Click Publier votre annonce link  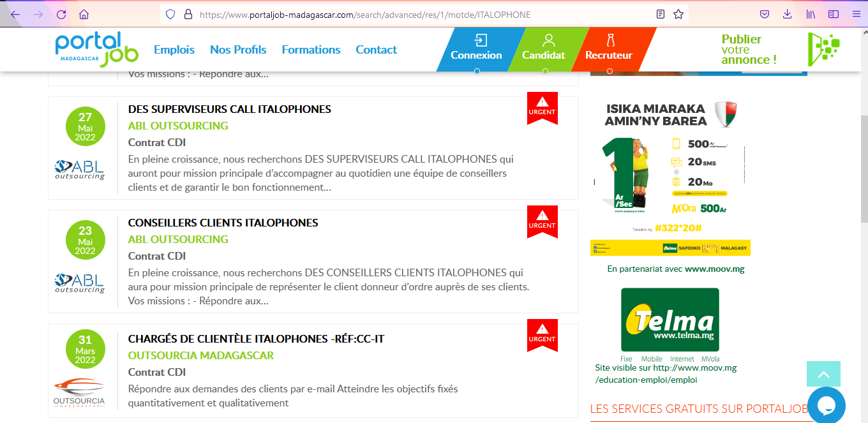749,49
